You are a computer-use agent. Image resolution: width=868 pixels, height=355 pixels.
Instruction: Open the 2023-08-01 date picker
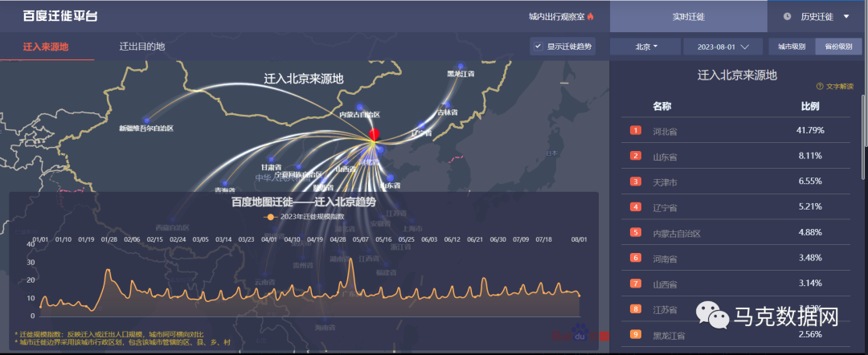723,47
